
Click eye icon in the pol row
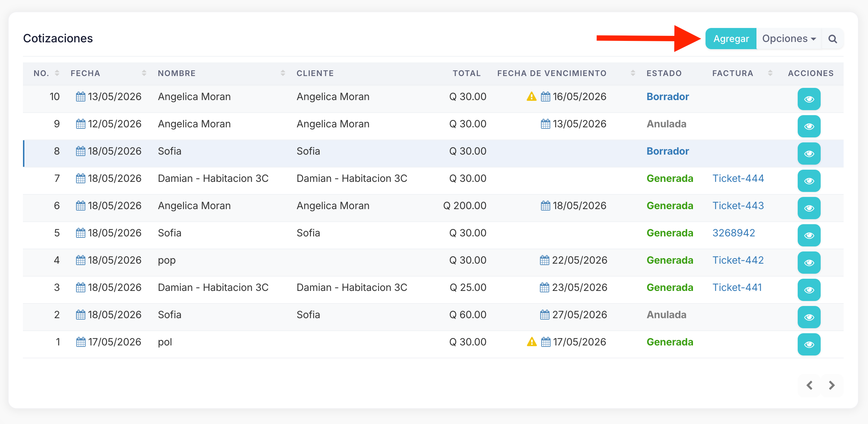click(x=809, y=344)
